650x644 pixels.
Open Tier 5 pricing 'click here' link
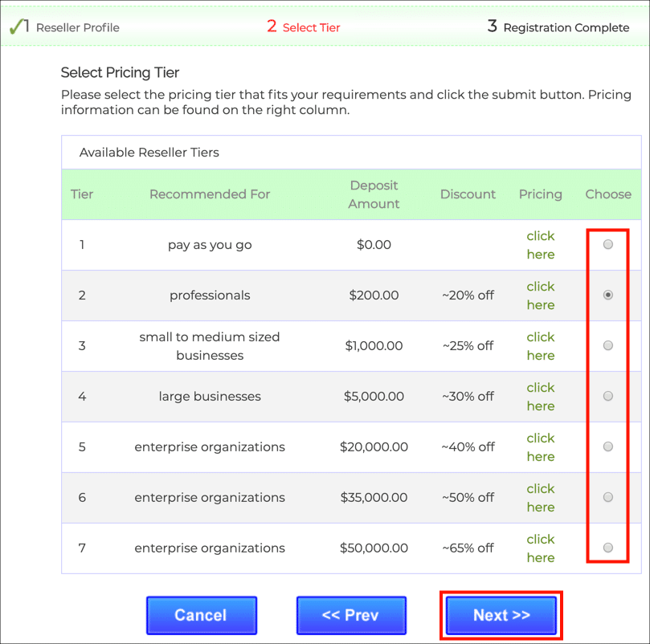point(540,447)
